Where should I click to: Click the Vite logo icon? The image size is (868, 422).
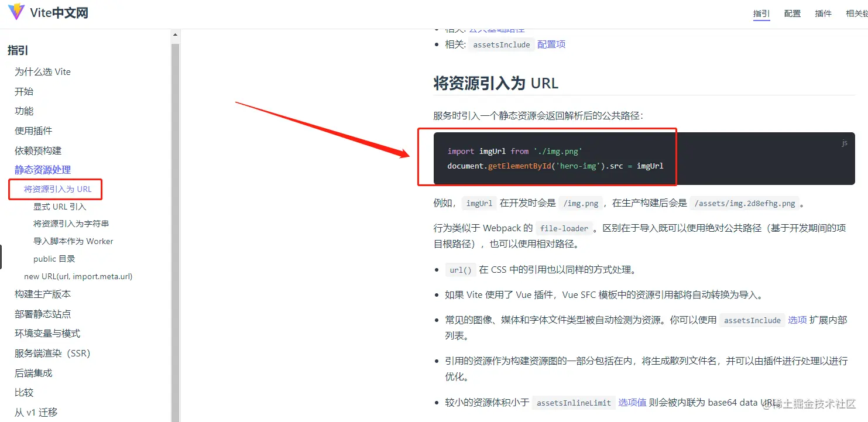click(x=16, y=12)
